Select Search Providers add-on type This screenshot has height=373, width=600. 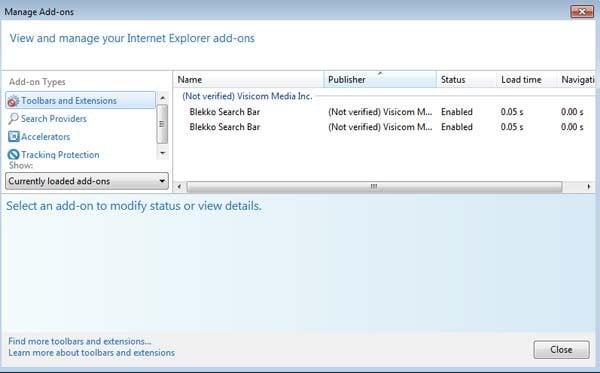pos(54,119)
